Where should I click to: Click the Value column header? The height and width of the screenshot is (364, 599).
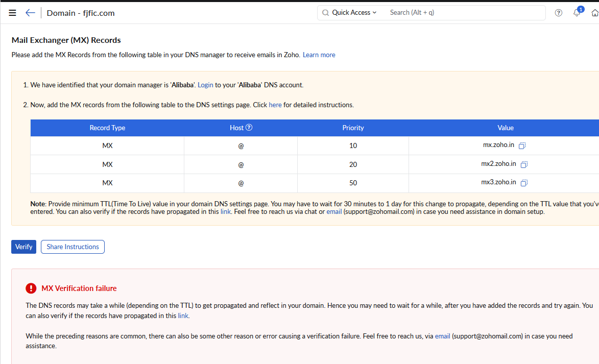(x=506, y=128)
